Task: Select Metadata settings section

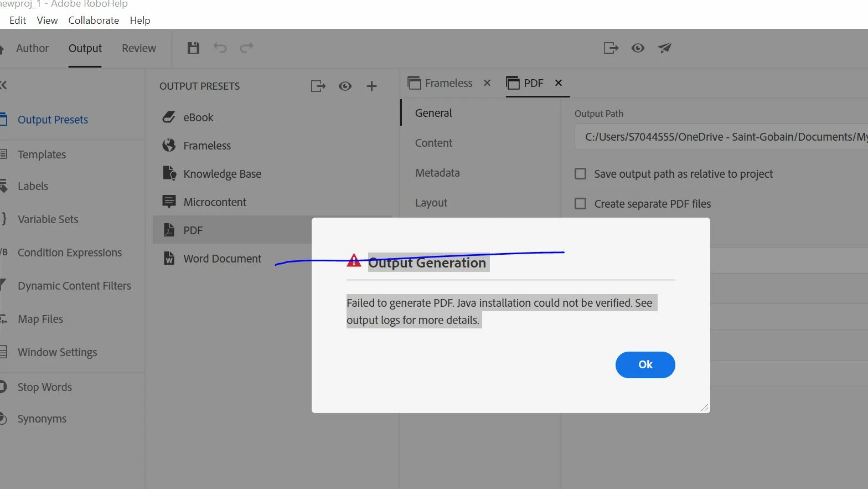Action: [x=437, y=173]
